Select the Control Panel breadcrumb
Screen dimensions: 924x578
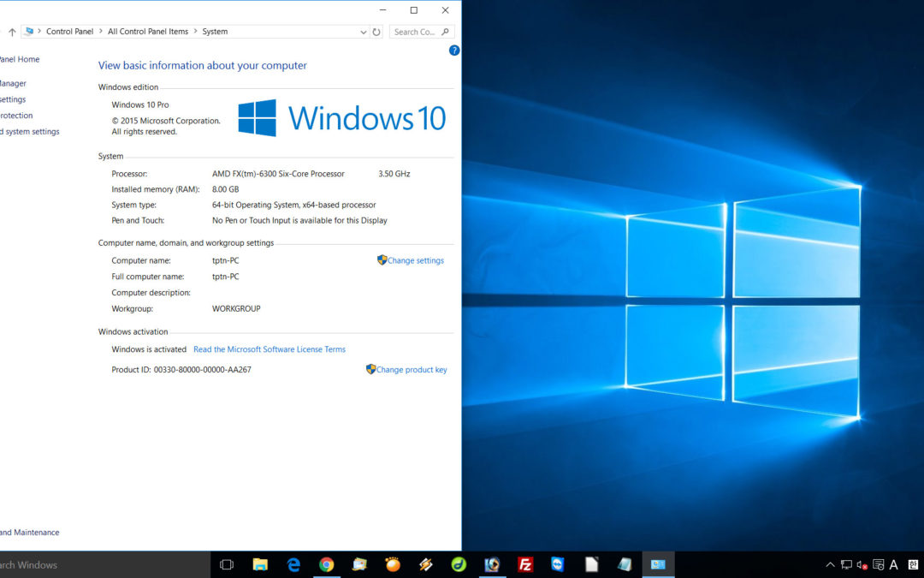(x=69, y=32)
